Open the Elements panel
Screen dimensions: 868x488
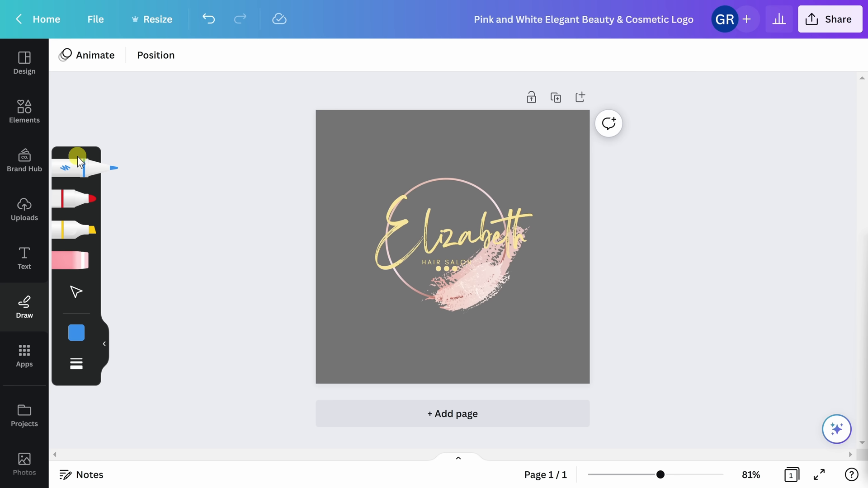24,110
